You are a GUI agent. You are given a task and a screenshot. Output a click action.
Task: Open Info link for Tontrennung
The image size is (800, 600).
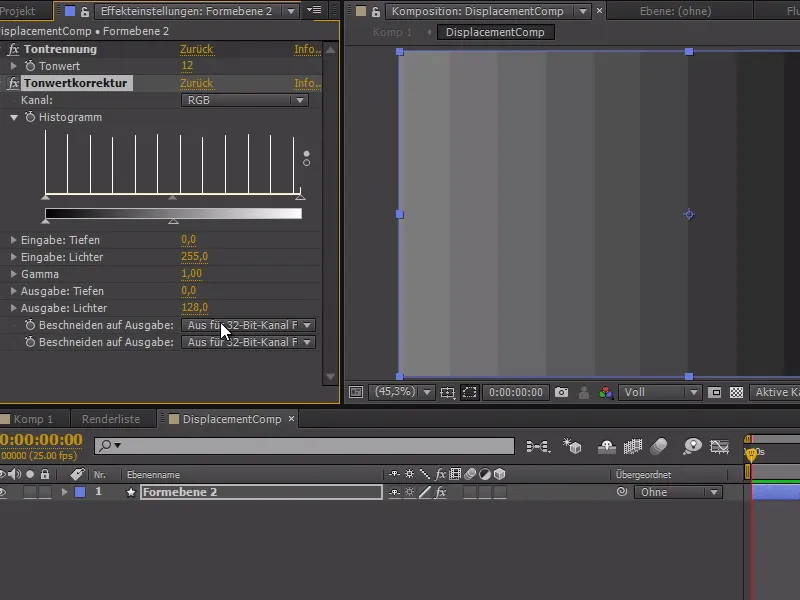click(307, 49)
